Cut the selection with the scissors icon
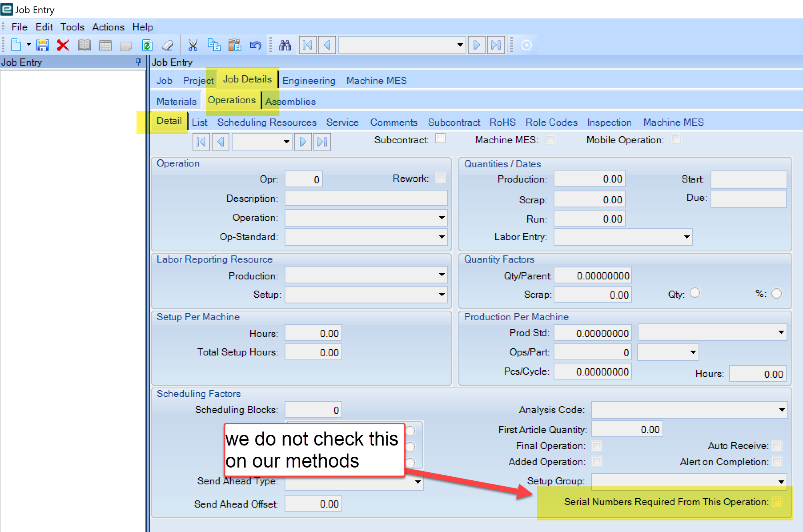803x532 pixels. [193, 45]
